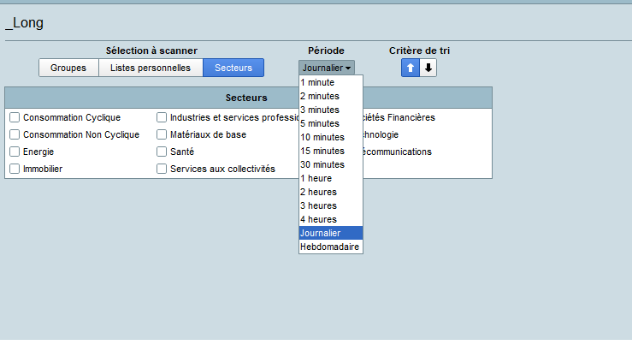Screen dimensions: 644x345
Task: Check the Matériaux de base box
Action: coord(162,134)
